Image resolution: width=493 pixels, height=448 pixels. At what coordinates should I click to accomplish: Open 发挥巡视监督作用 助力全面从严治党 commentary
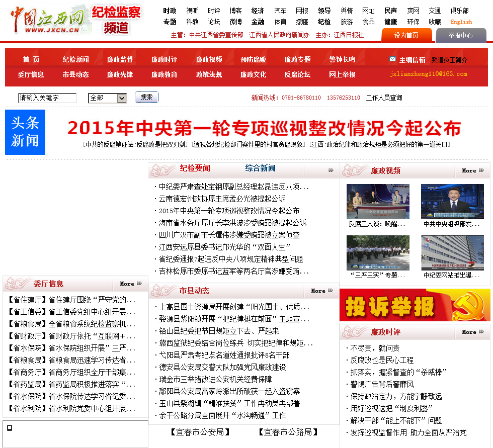point(408,432)
